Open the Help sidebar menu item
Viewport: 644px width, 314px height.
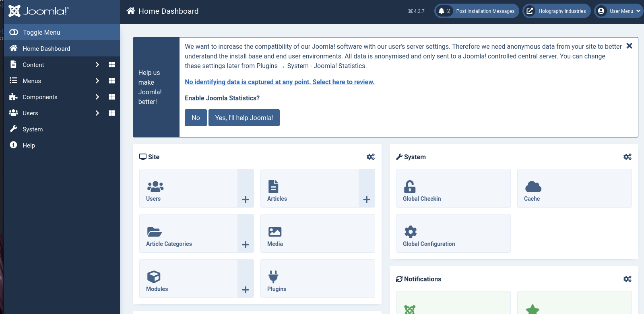pos(62,145)
